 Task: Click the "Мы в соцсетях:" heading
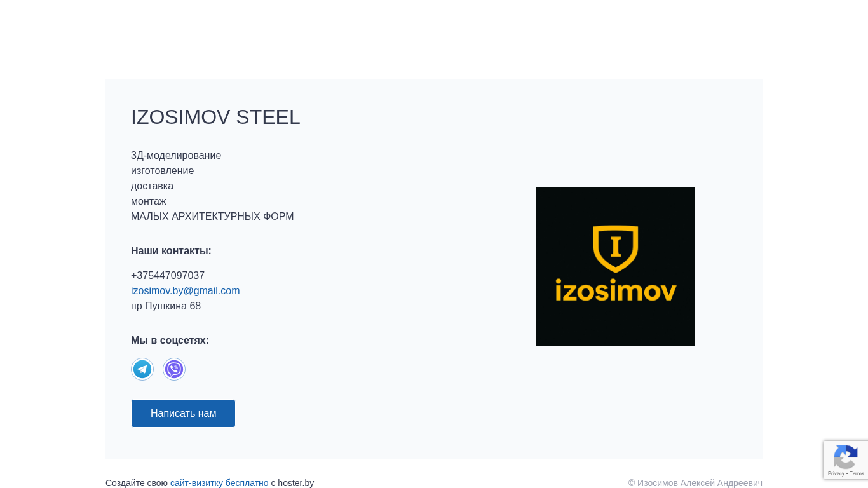pos(170,341)
